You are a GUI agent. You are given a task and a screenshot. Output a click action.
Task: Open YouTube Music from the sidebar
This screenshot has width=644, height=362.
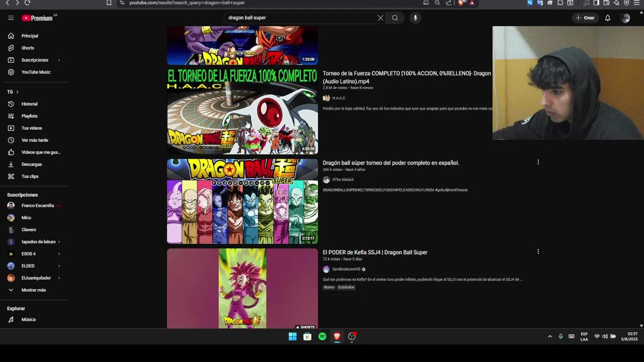tap(36, 72)
